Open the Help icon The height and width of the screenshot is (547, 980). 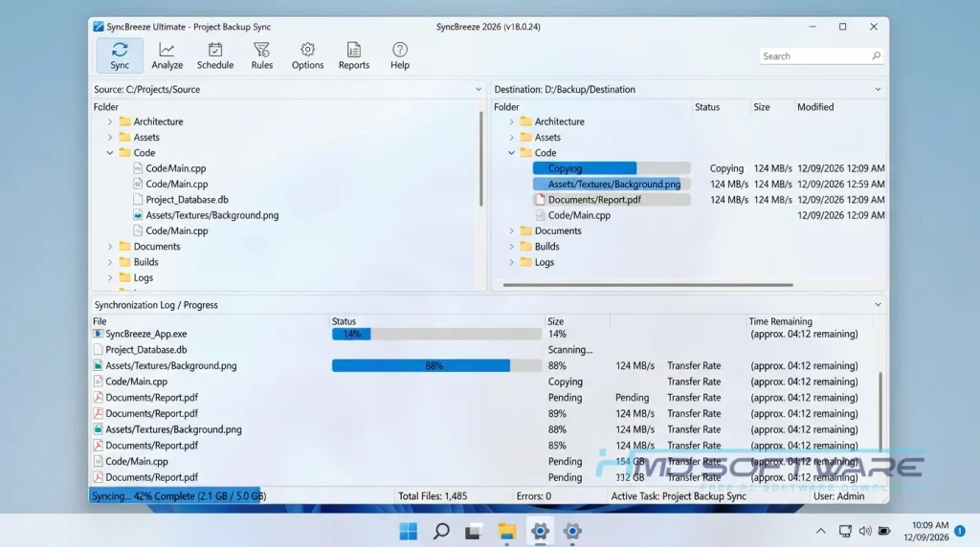coord(400,55)
